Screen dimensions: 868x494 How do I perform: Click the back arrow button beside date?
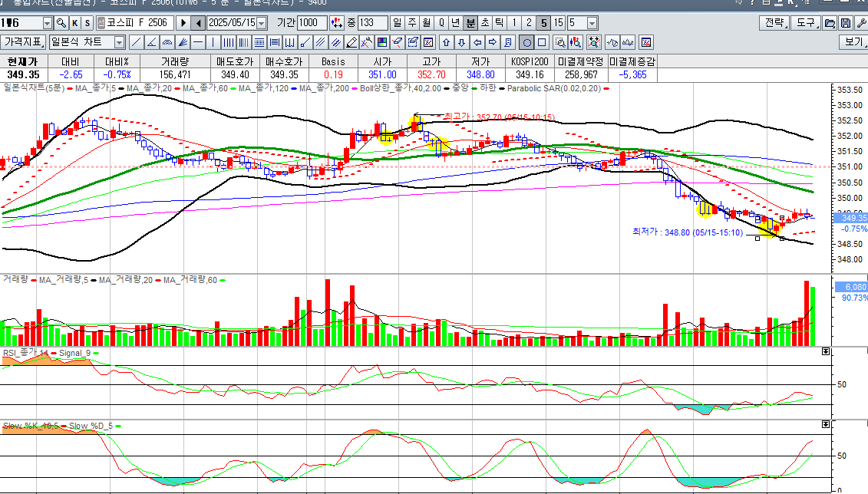(199, 23)
